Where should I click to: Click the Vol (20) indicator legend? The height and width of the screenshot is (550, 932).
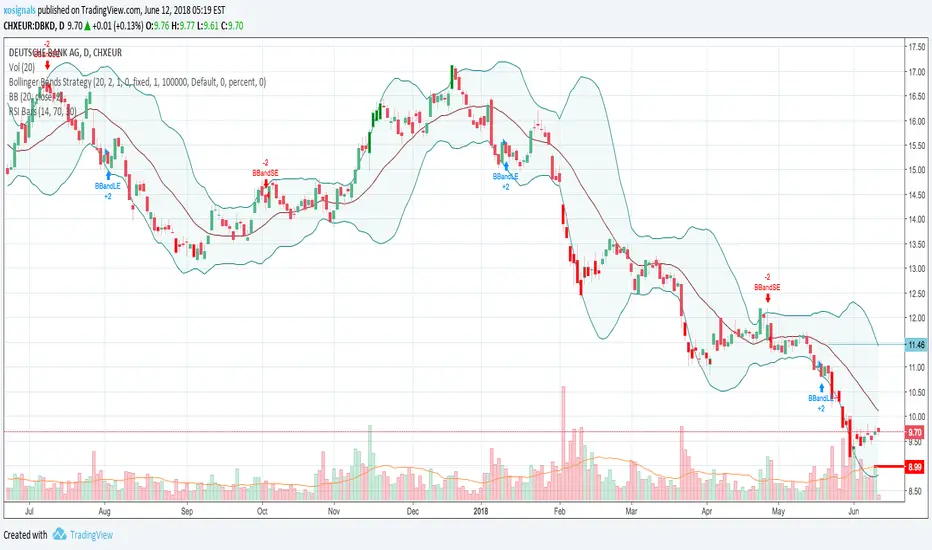(x=22, y=67)
